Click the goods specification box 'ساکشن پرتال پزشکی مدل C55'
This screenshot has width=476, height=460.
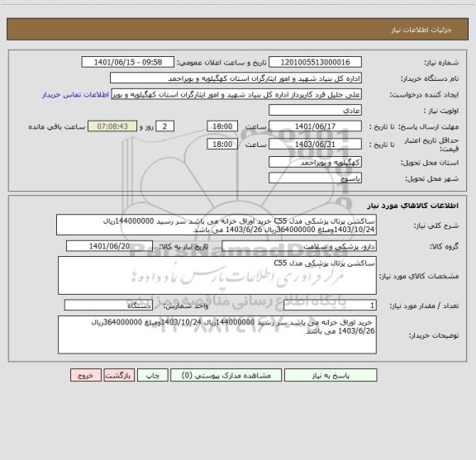tap(217, 276)
